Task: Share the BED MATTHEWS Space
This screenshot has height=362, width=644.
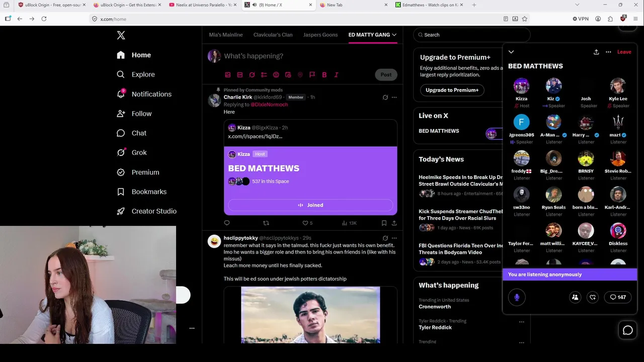Action: [596, 52]
